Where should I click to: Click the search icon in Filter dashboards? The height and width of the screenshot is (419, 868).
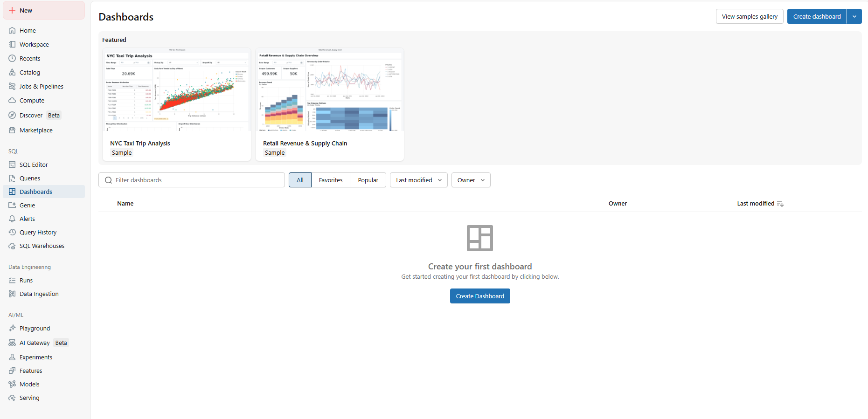108,180
